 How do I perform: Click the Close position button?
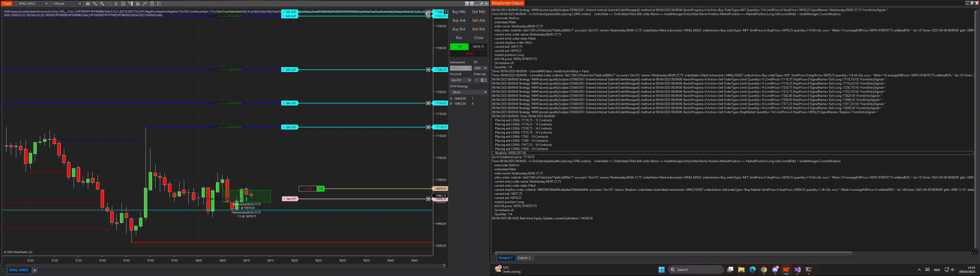(478, 38)
